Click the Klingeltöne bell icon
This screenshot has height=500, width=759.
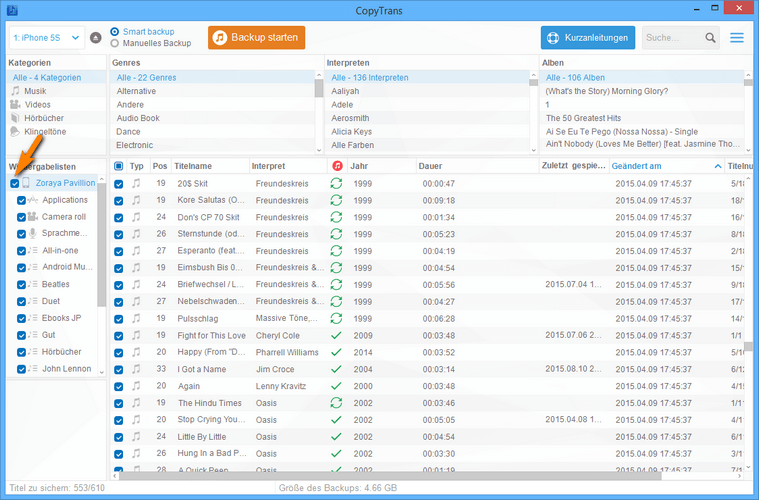[15, 132]
